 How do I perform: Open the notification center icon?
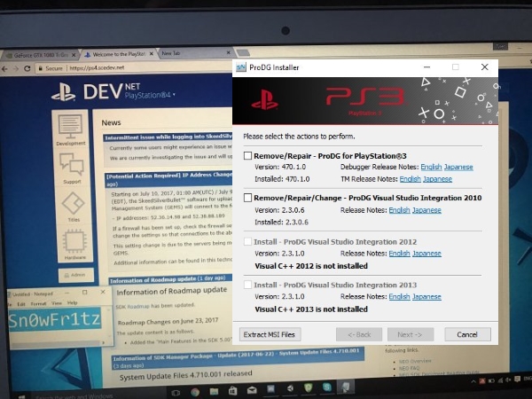tap(518, 379)
